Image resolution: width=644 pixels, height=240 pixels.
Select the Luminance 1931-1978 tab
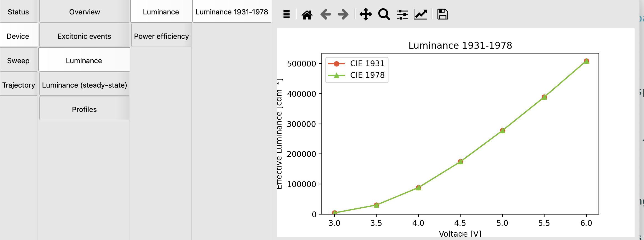pos(232,12)
